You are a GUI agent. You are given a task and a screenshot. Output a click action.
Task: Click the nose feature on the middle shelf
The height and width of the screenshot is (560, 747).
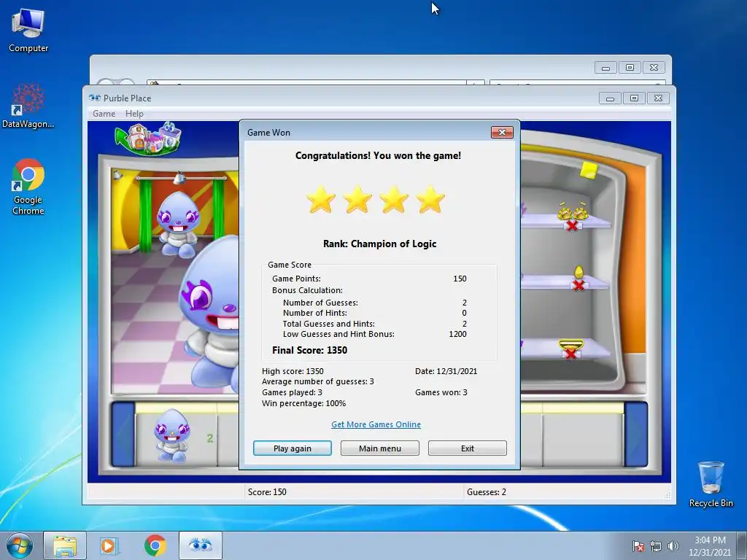click(x=578, y=272)
